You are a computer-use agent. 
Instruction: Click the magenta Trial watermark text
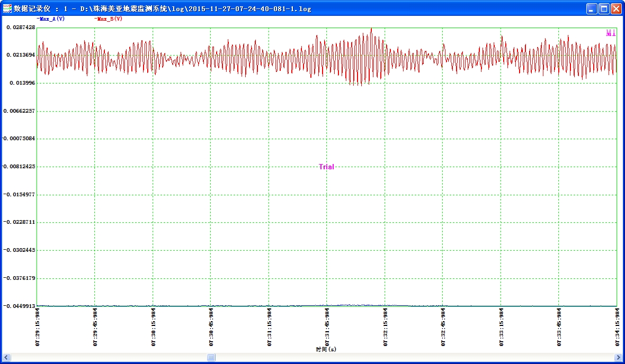point(326,167)
